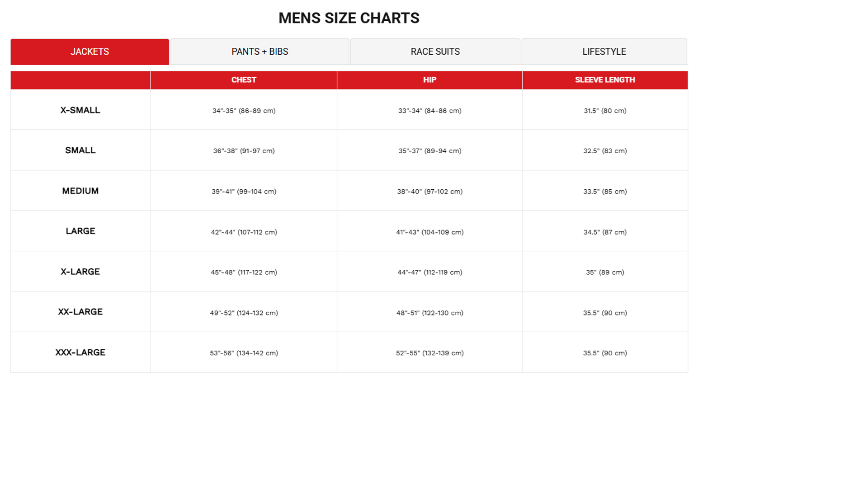Select the Jackets tab

coord(90,52)
